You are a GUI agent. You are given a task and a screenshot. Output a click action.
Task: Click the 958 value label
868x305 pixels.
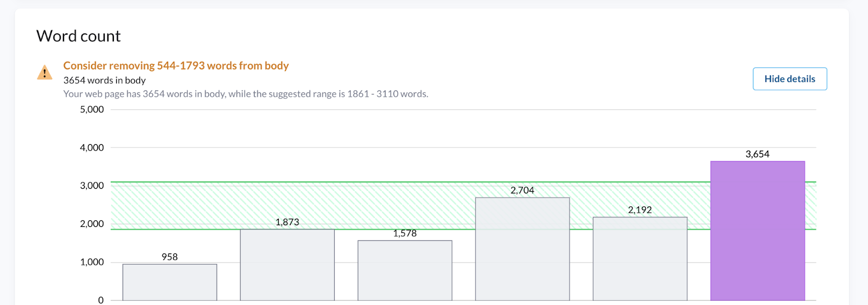[x=170, y=257]
